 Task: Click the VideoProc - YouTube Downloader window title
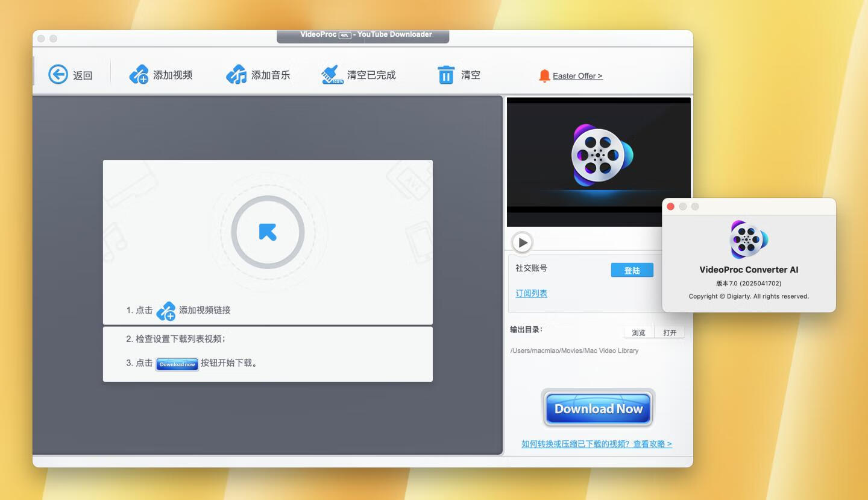[366, 34]
